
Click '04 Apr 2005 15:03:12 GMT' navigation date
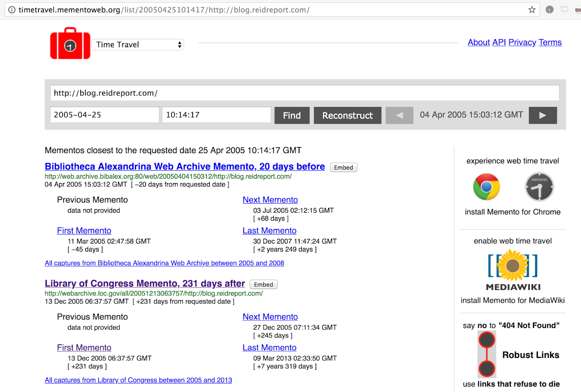(471, 115)
